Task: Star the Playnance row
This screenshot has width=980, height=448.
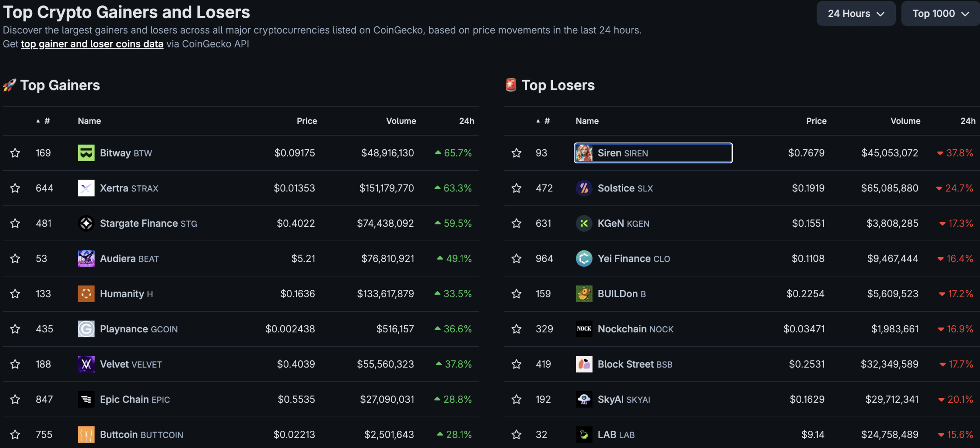Action: click(15, 329)
